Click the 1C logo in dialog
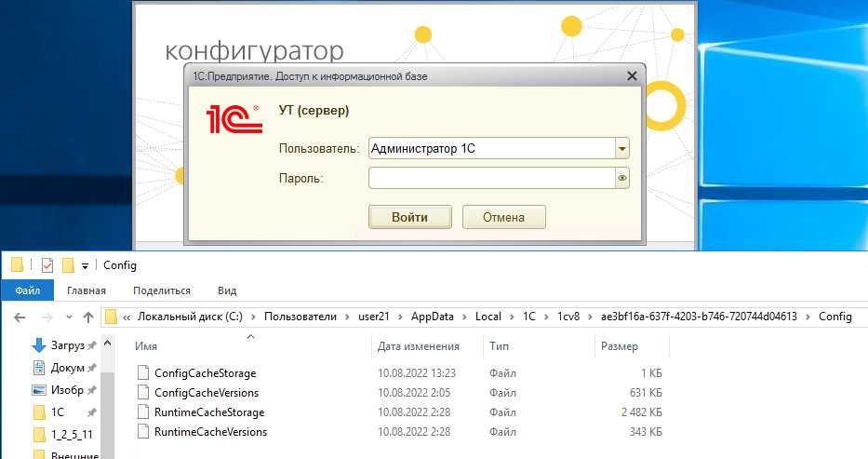This screenshot has width=868, height=459. (234, 118)
